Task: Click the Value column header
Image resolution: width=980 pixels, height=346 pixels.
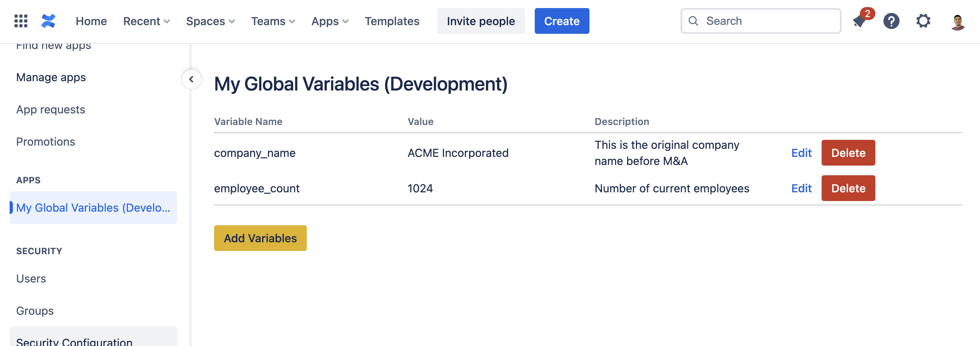Action: (x=420, y=121)
